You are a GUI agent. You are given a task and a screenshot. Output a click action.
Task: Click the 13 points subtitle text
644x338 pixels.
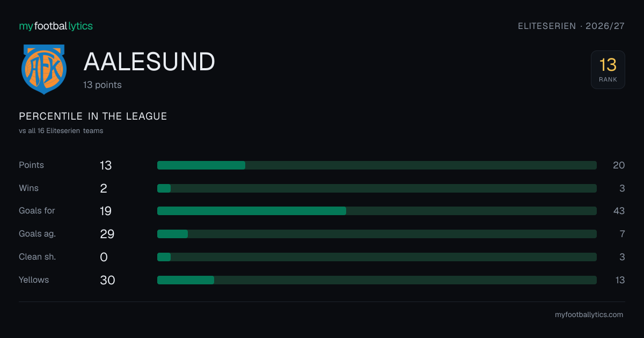(103, 85)
